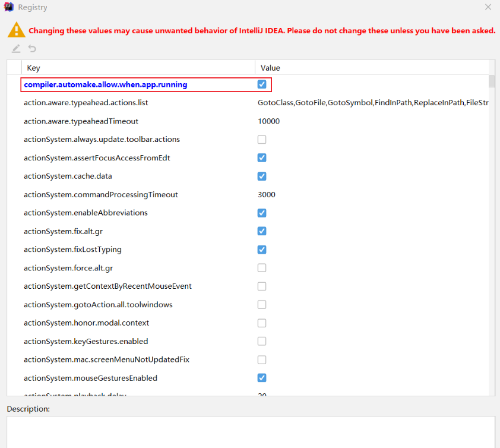
Task: Enable actionSystem.keyGestures.enabled checkbox
Action: (x=262, y=342)
